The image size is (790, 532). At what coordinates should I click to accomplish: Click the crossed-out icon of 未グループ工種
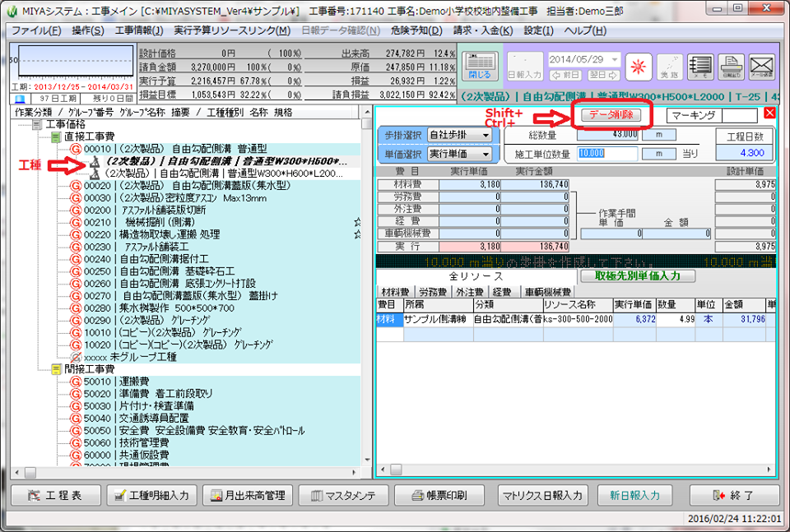pos(76,358)
